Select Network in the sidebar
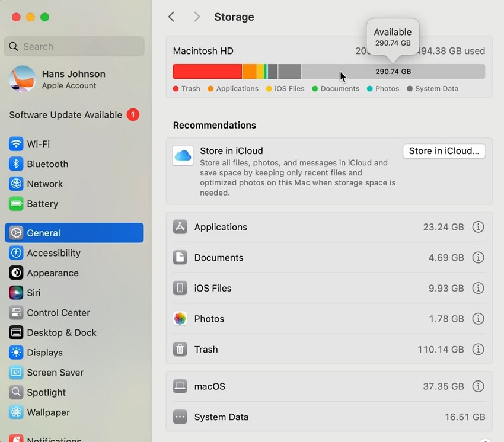Screen dimensions: 504x442 (74, 184)
